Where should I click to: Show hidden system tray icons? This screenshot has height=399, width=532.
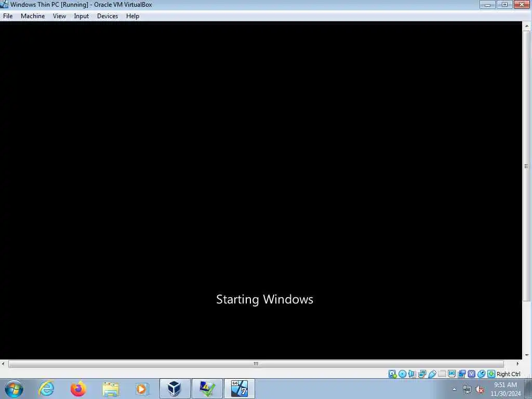454,390
